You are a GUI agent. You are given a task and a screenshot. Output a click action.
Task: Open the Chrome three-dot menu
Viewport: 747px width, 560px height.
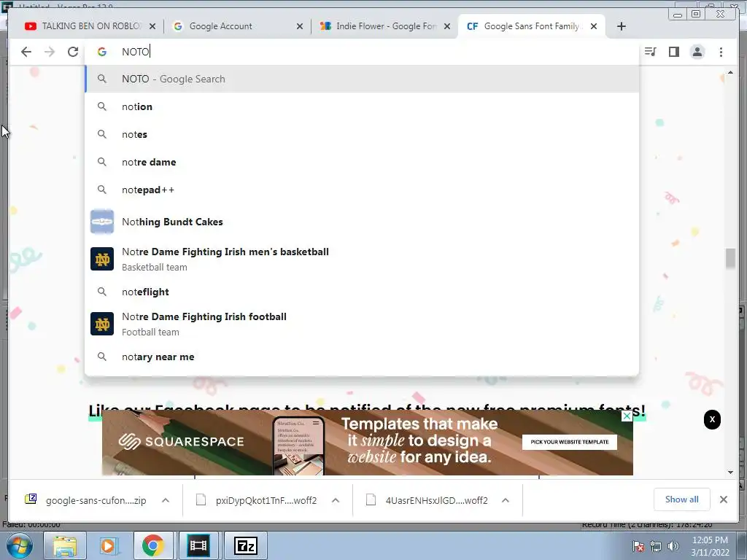pyautogui.click(x=721, y=52)
